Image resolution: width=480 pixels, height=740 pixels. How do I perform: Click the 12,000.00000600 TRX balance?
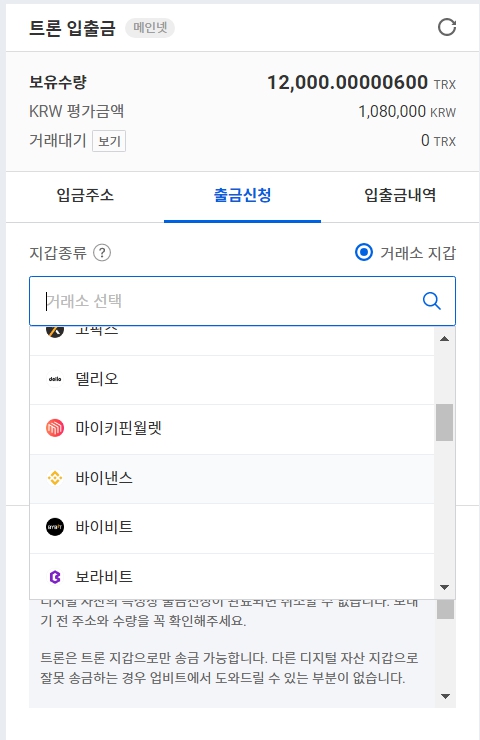coord(362,83)
